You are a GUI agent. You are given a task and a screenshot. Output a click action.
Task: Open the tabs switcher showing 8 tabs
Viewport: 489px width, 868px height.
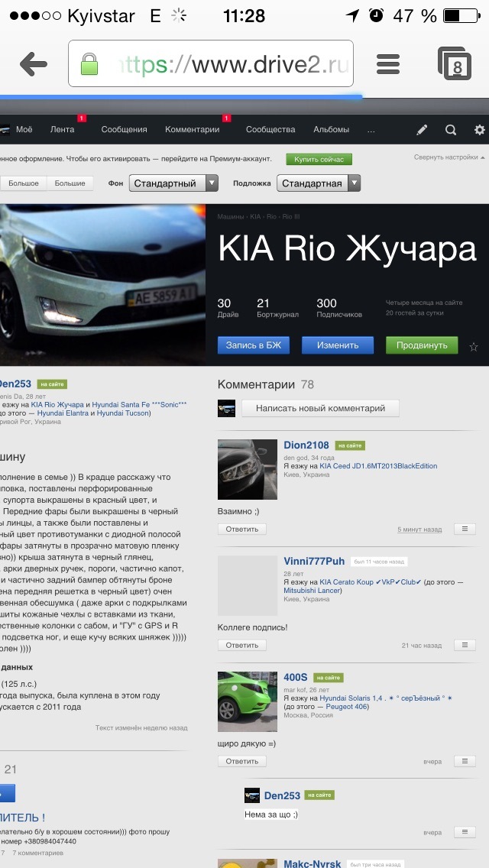pos(454,63)
